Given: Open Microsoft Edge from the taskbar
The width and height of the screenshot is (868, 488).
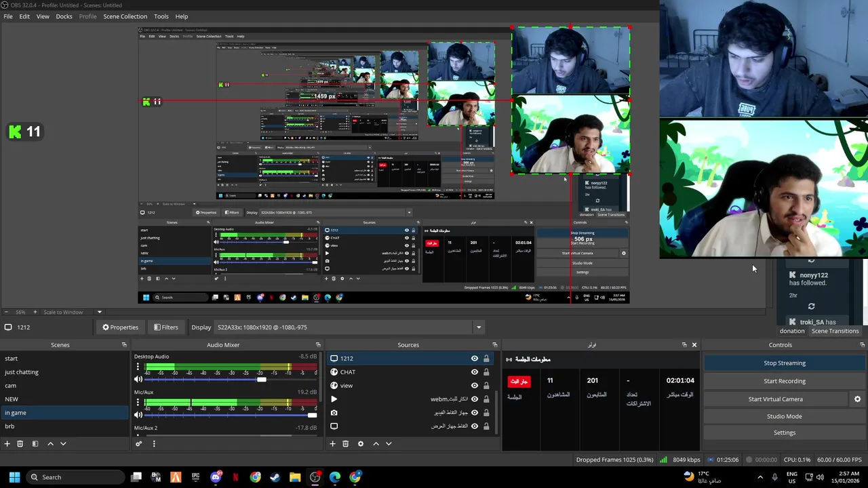Looking at the screenshot, I should pos(335,477).
